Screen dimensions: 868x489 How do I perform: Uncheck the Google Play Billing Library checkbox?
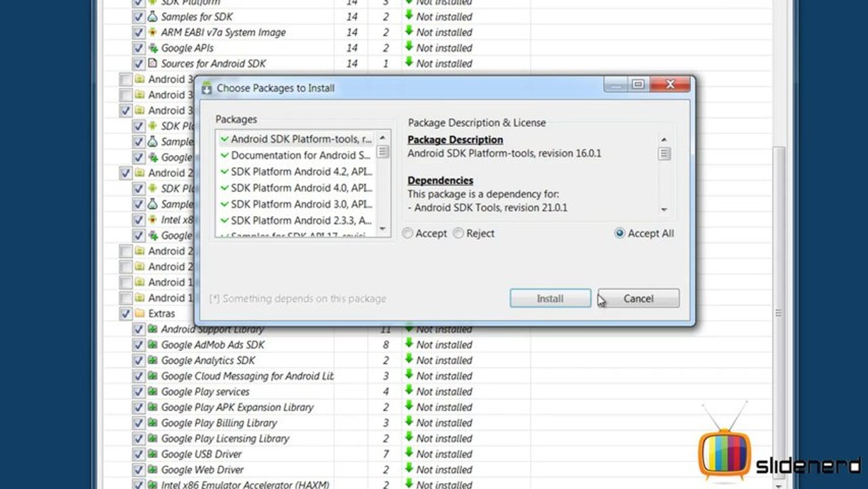pyautogui.click(x=138, y=423)
